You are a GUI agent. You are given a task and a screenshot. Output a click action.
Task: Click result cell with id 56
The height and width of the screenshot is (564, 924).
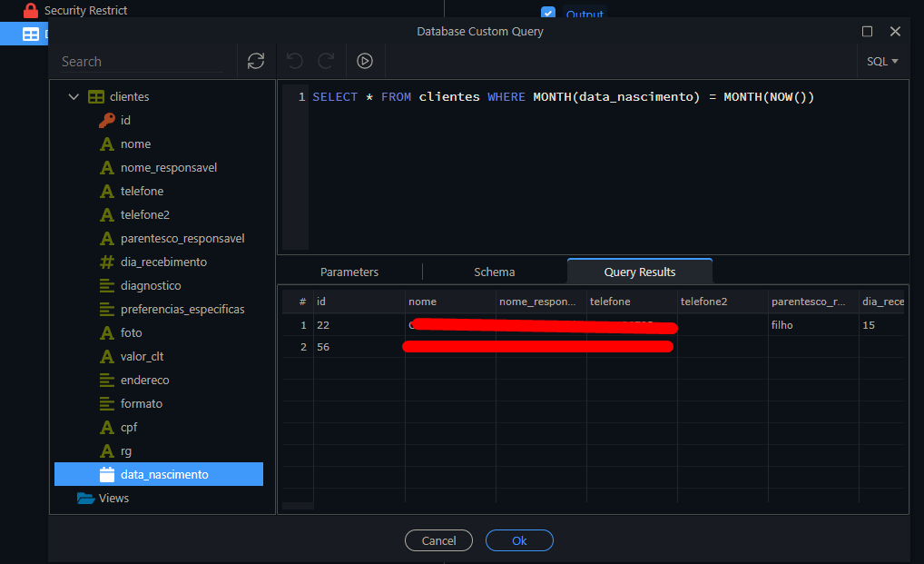[x=359, y=347]
